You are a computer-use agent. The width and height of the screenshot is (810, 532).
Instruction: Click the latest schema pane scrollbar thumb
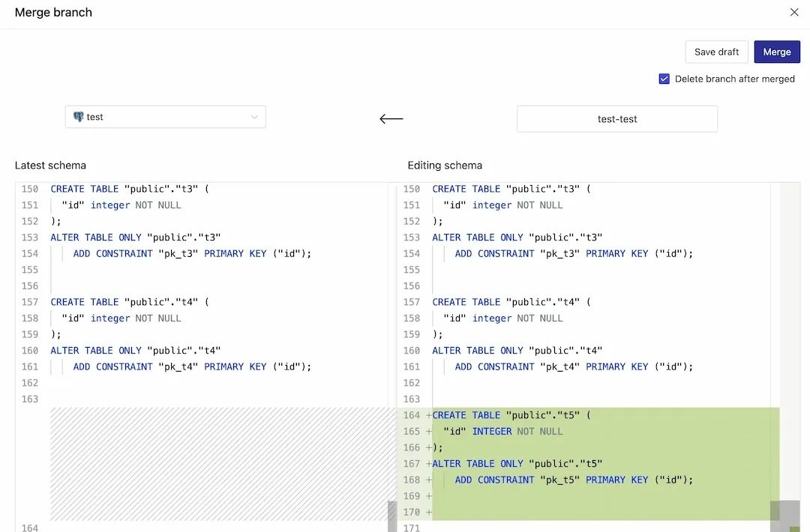tap(391, 516)
